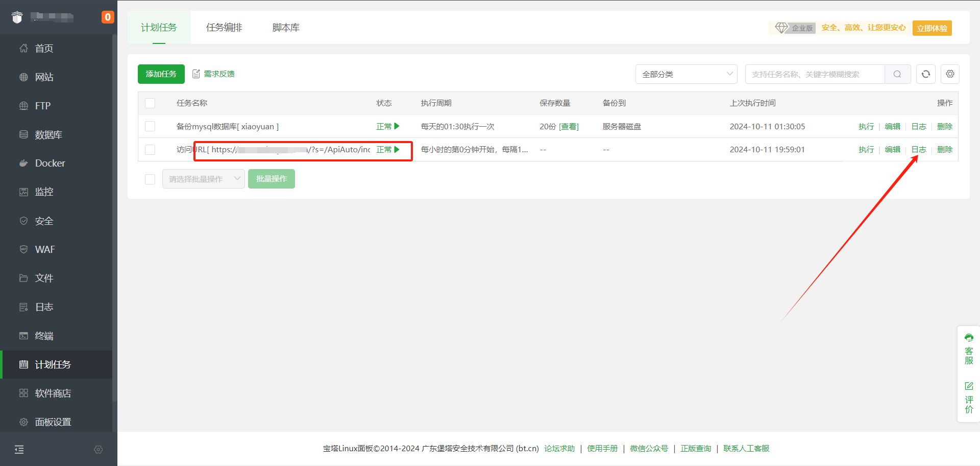This screenshot has width=980, height=466.
Task: Click the task search input field
Action: tap(815, 74)
